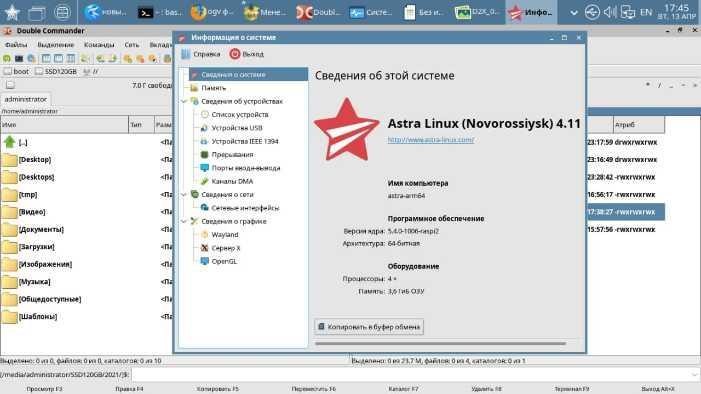The width and height of the screenshot is (701, 394).
Task: Click the Double Commander command line field
Action: (x=415, y=375)
